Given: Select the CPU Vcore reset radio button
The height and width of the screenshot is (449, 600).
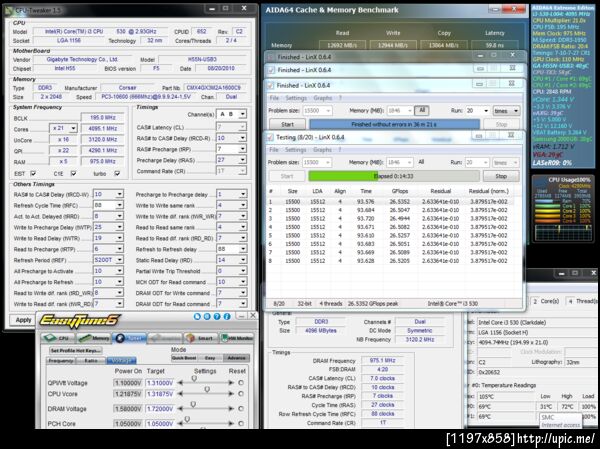Looking at the screenshot, I should coord(241,393).
